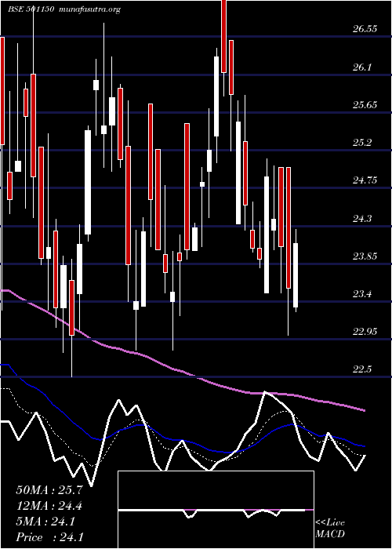Click inside the Live MACD histogram box

216,510
